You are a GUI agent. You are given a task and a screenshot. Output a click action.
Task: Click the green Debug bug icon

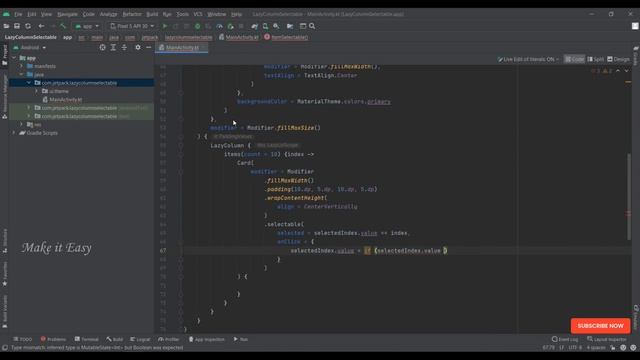tap(198, 26)
